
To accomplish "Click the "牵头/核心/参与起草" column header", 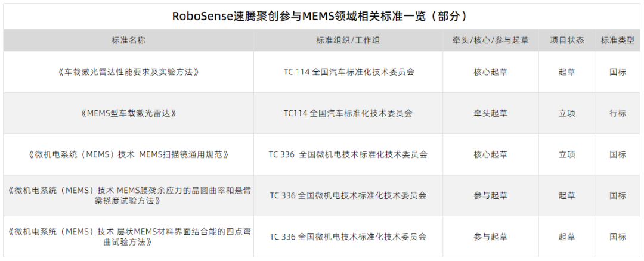I will pos(490,41).
